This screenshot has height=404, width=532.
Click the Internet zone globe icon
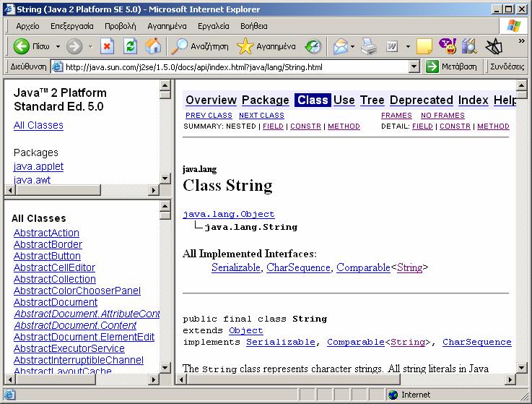pos(393,395)
